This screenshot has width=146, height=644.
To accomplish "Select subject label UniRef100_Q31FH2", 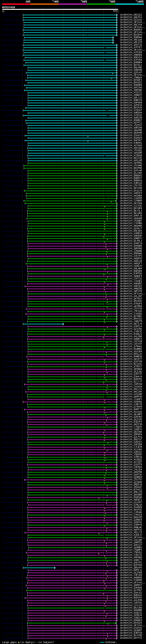I will 131,628.
